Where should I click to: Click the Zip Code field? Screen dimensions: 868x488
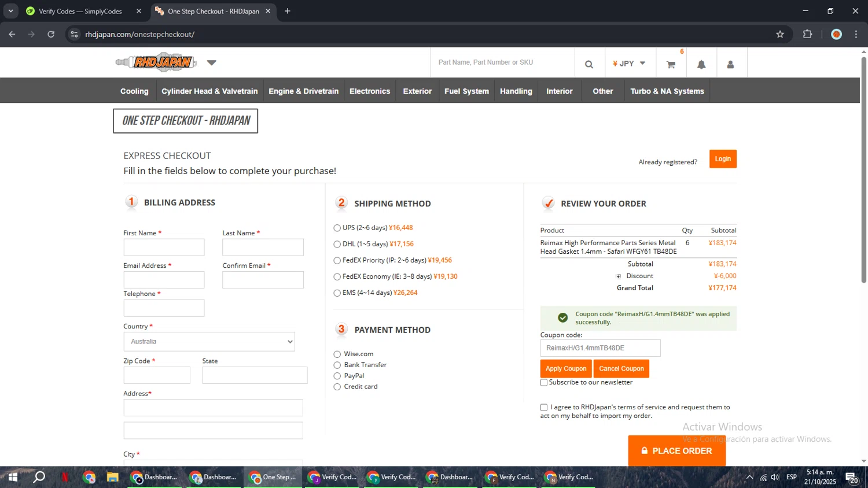point(157,375)
